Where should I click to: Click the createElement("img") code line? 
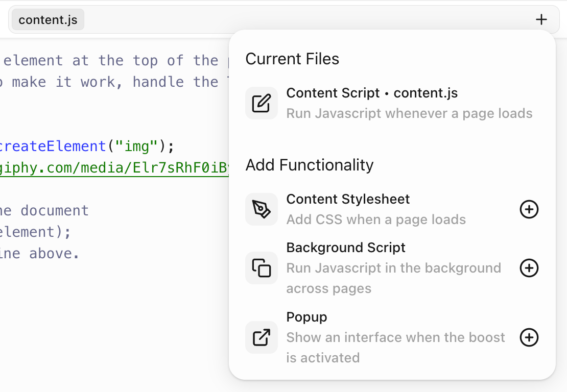click(x=87, y=146)
